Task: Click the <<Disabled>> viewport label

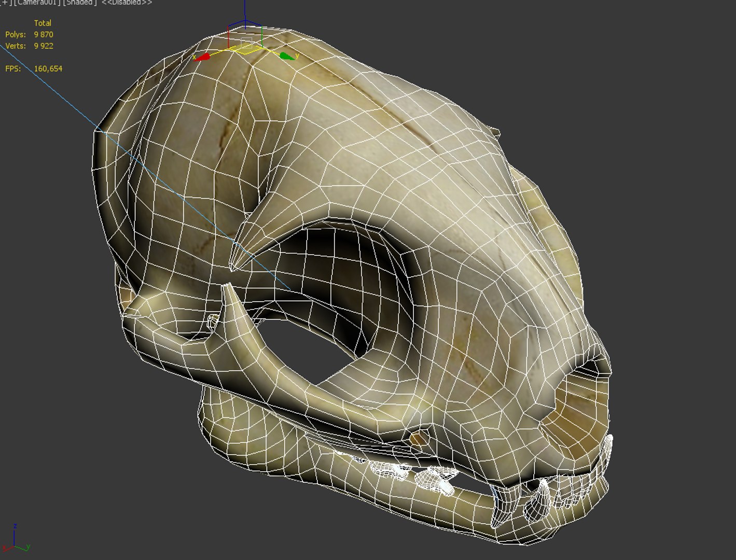Action: (127, 3)
